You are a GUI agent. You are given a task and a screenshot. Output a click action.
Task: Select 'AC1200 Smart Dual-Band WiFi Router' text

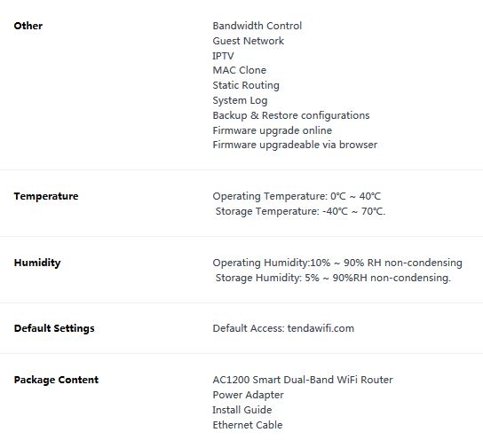pos(303,380)
